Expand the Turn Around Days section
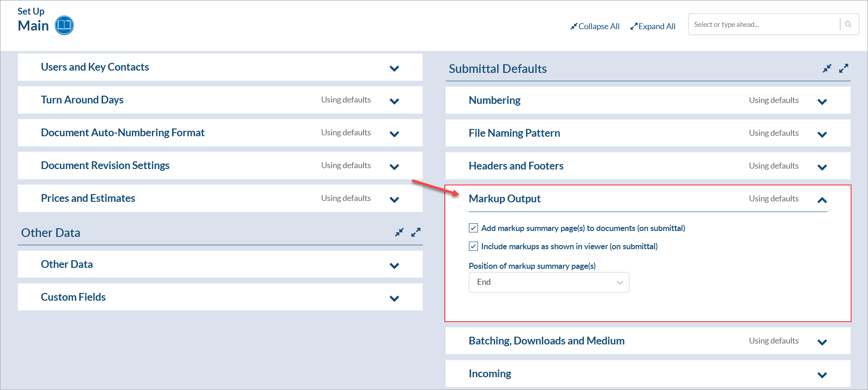Screen dimensions: 868x390 coord(395,101)
